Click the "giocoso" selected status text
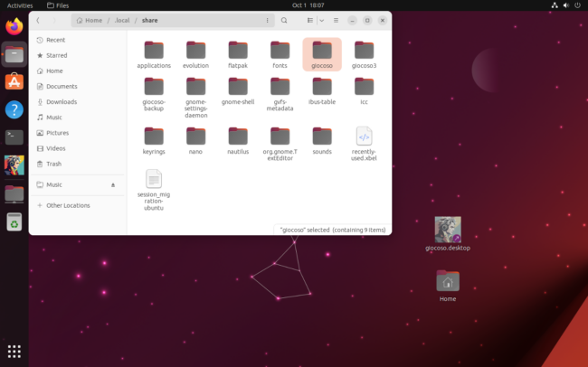 (x=333, y=230)
